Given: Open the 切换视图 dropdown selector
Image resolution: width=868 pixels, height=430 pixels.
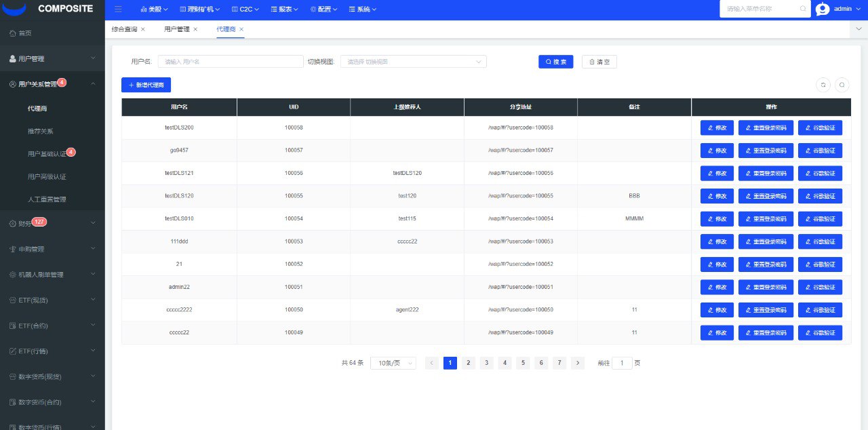Looking at the screenshot, I should [x=414, y=61].
